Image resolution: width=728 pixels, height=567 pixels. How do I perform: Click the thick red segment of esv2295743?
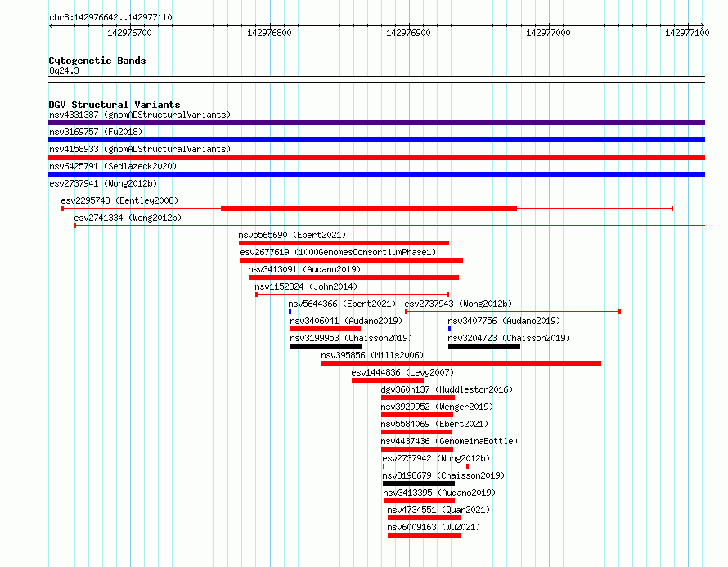369,209
